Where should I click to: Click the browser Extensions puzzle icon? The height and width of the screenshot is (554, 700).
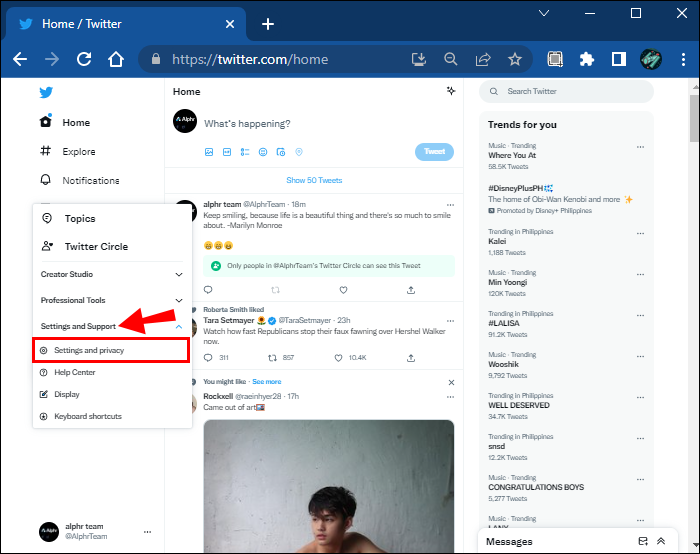coord(587,59)
